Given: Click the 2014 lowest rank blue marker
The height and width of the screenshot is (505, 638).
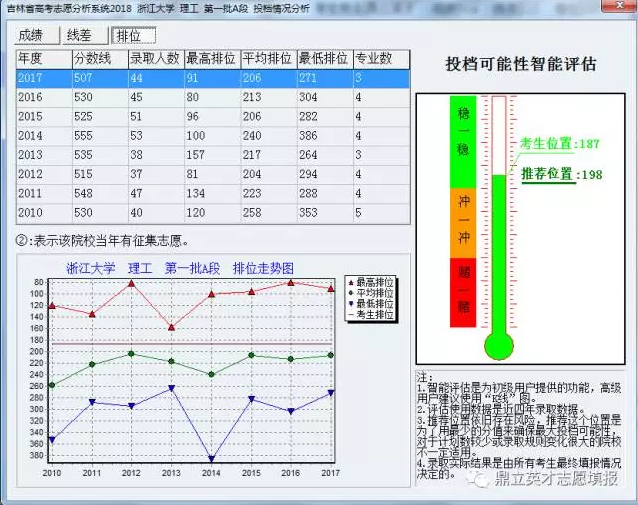Looking at the screenshot, I should click(211, 459).
